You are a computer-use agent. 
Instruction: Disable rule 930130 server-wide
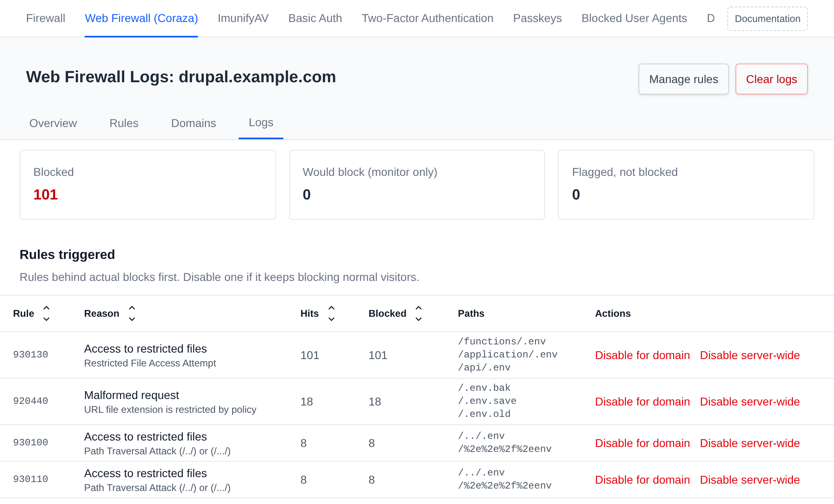[x=750, y=355]
